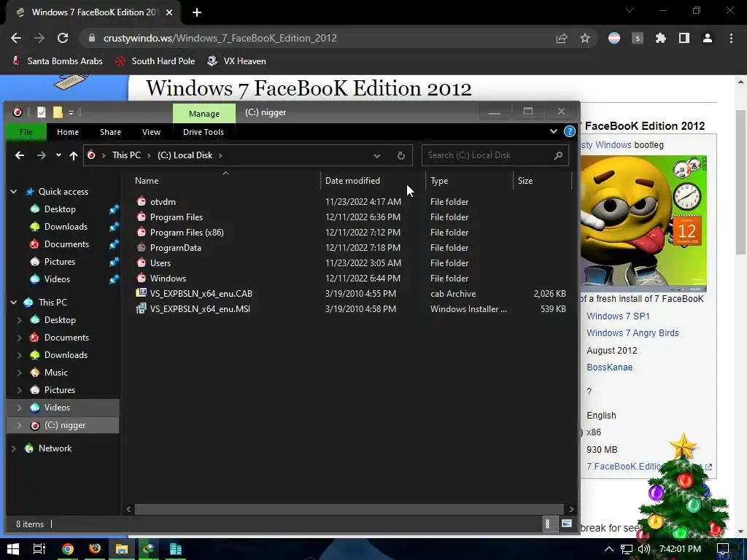Select the VS_EXPBSLN_x64_enu.MSI installer icon
747x560 pixels.
141,308
